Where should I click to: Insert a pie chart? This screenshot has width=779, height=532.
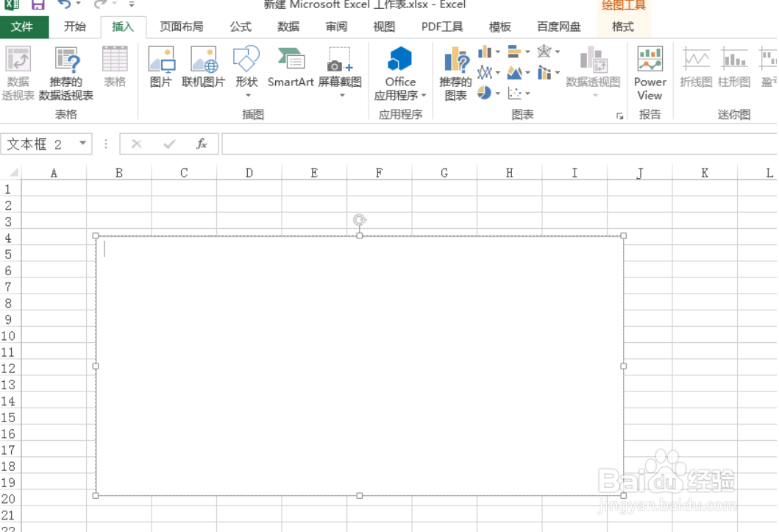[x=483, y=93]
